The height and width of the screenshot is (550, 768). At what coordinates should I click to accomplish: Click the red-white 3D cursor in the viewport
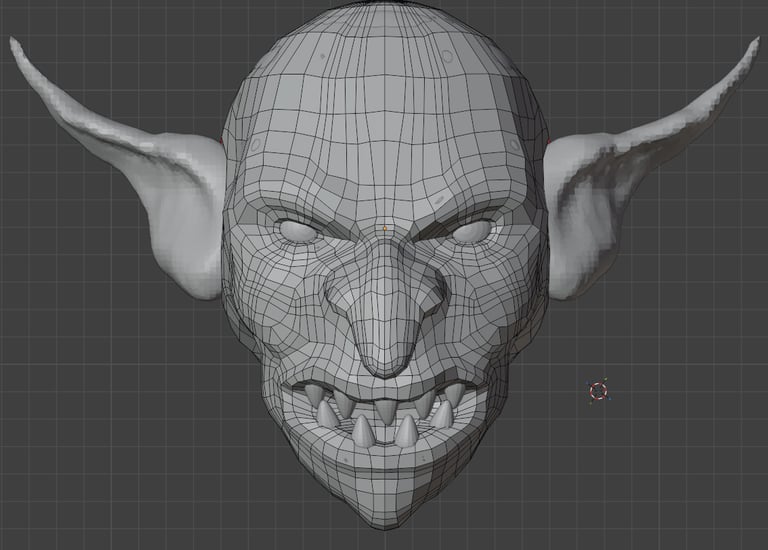click(598, 391)
